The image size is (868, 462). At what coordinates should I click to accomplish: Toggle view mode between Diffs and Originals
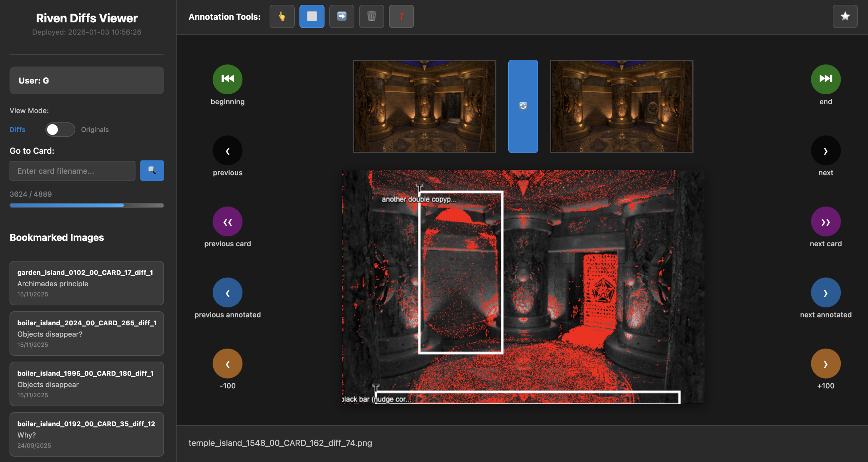click(x=60, y=130)
